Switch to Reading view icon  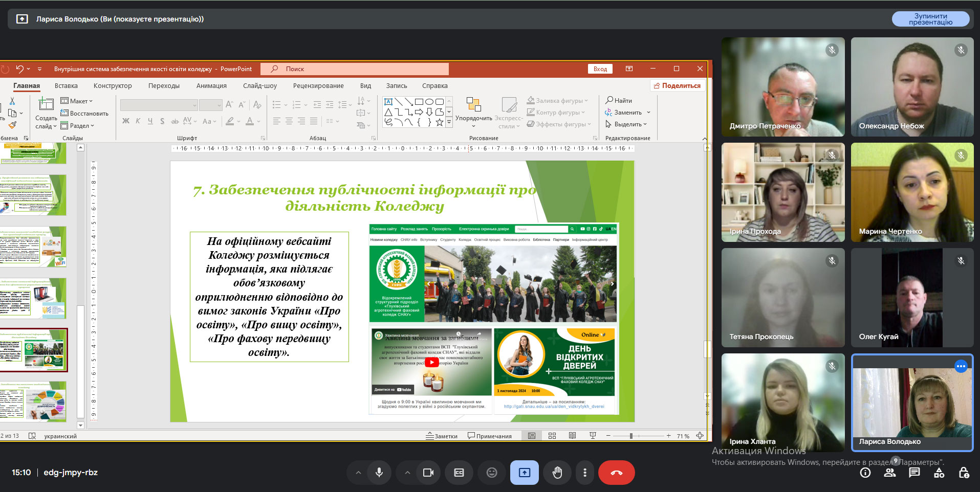pyautogui.click(x=573, y=436)
